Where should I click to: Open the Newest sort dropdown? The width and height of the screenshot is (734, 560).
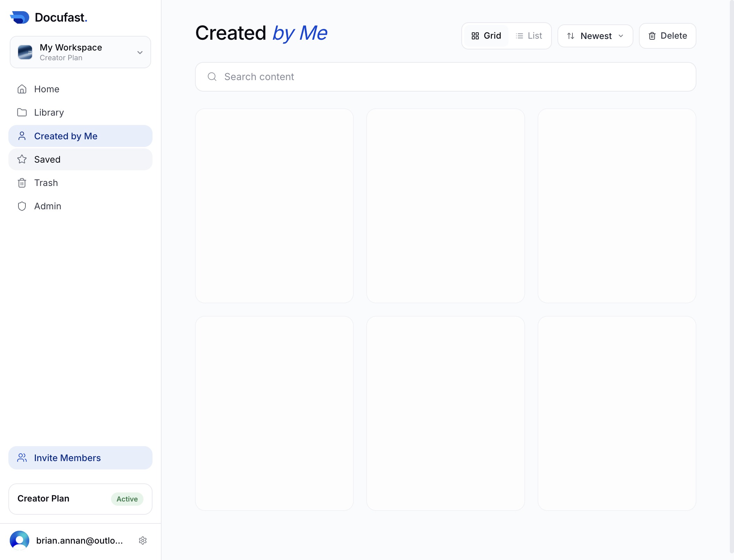pos(595,36)
